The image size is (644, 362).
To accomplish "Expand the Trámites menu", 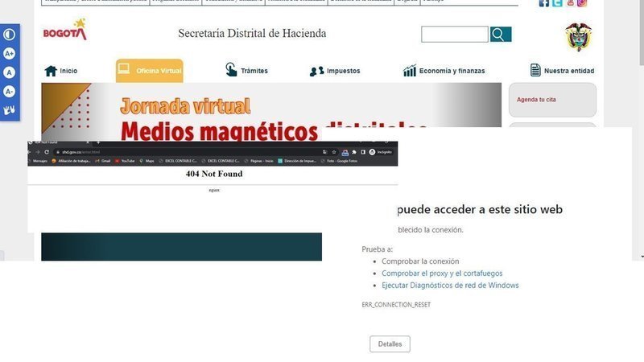I will 246,71.
